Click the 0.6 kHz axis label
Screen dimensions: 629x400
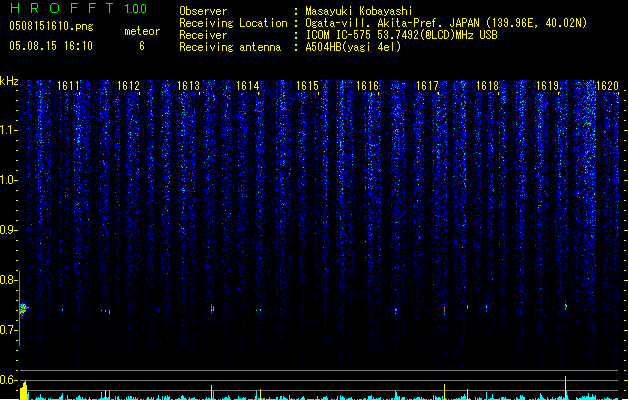coord(8,380)
